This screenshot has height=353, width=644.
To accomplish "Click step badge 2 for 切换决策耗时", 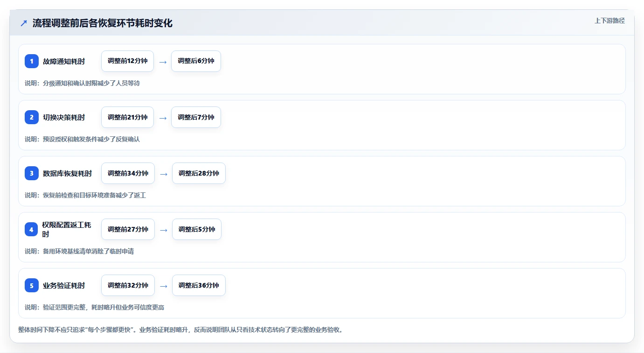I will click(x=32, y=117).
